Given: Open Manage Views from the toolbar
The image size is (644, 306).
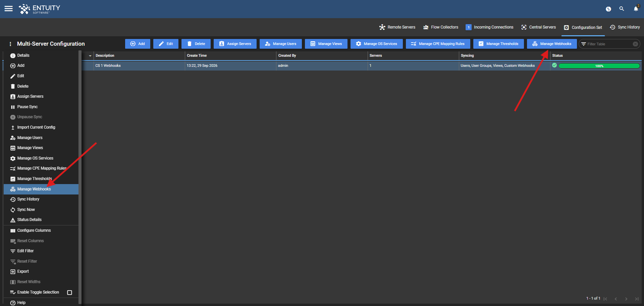Looking at the screenshot, I should pyautogui.click(x=326, y=44).
